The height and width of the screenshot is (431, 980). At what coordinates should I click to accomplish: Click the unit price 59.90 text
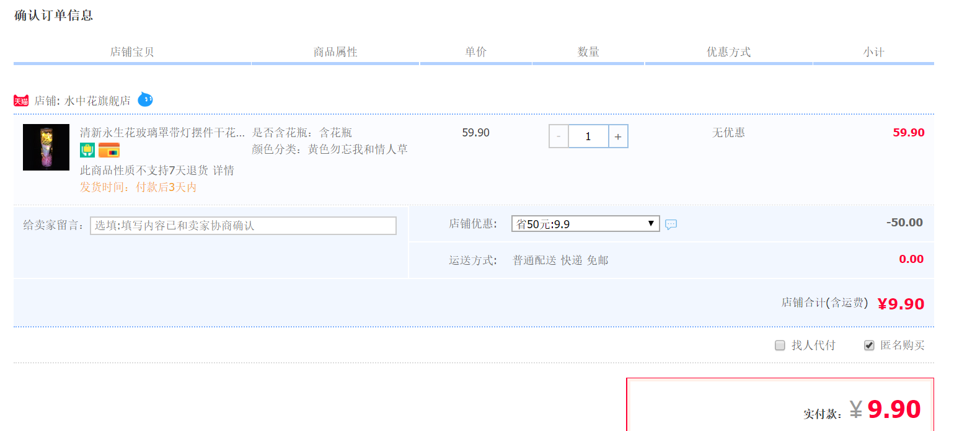[476, 133]
